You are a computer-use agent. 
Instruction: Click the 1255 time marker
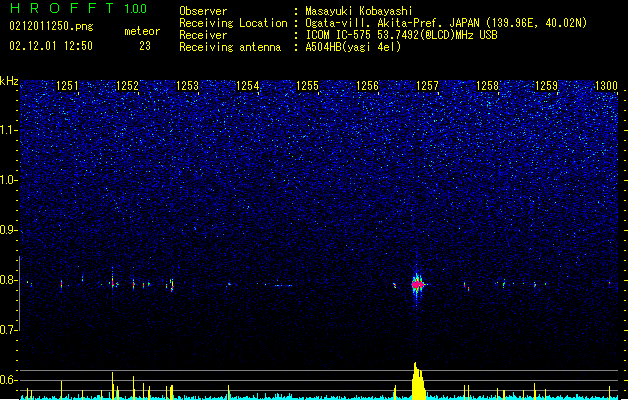[x=307, y=86]
